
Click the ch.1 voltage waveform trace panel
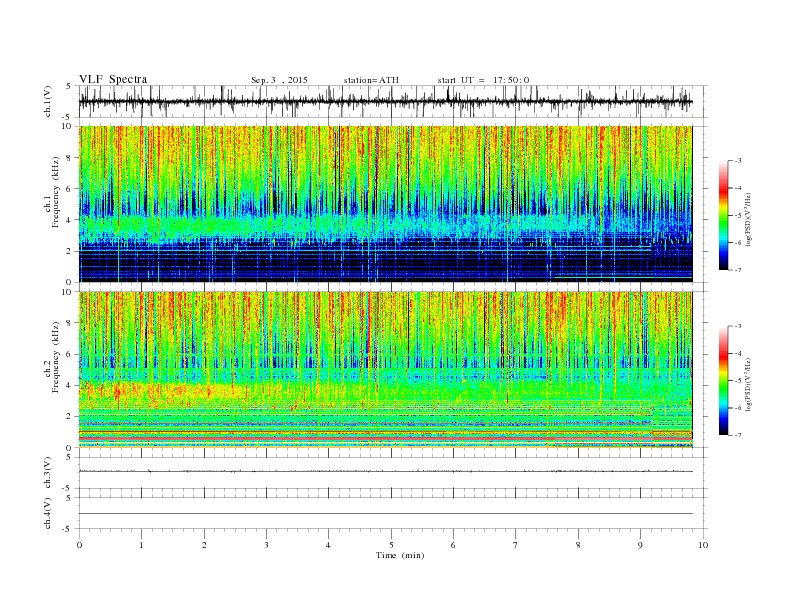[x=393, y=101]
